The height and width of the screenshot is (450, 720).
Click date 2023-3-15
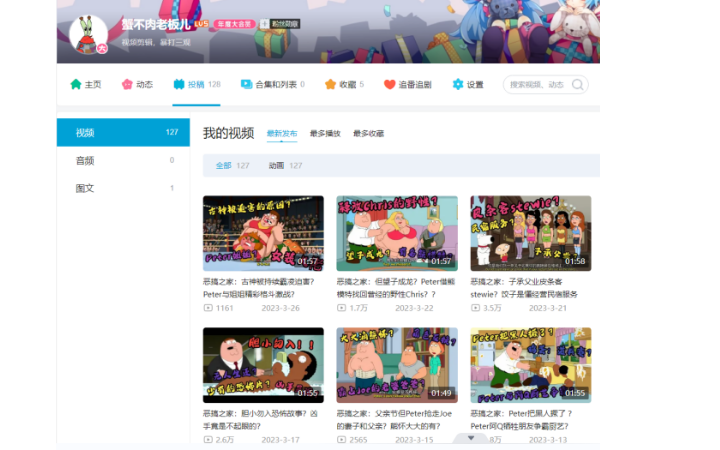tap(414, 440)
